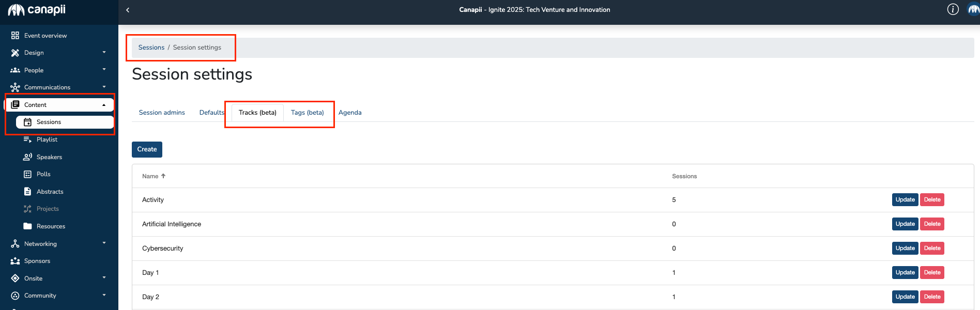Click the info icon in top bar
Viewport: 980px width, 310px height.
point(953,9)
